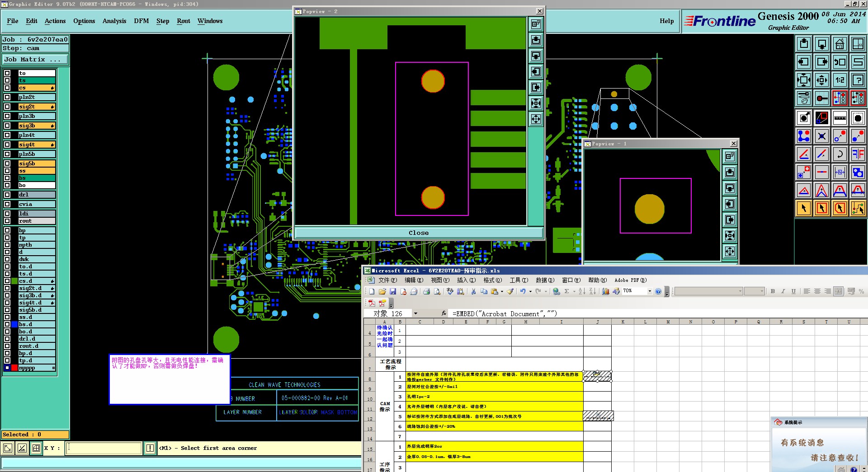Open the Analysis menu
Screen dimensions: 868x472
tap(114, 21)
